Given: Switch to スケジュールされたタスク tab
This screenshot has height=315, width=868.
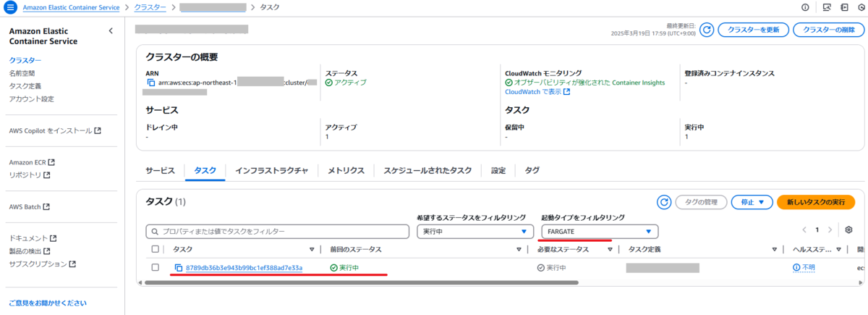Looking at the screenshot, I should [427, 171].
